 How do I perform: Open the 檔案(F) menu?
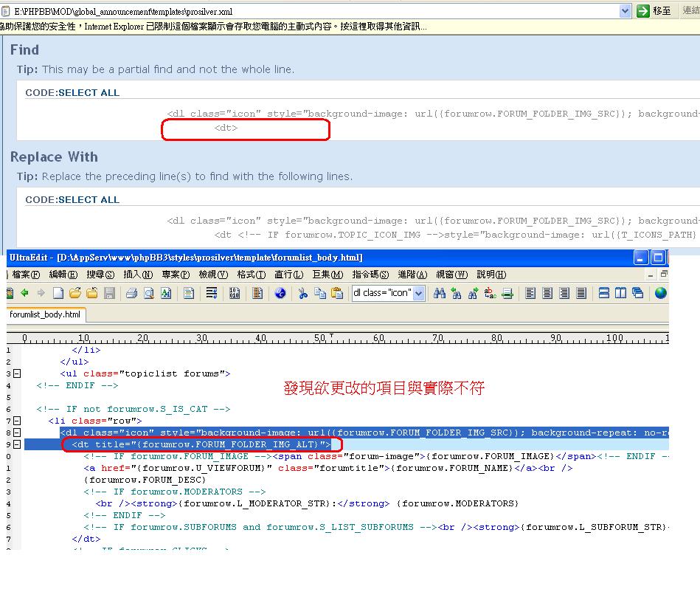coord(26,274)
